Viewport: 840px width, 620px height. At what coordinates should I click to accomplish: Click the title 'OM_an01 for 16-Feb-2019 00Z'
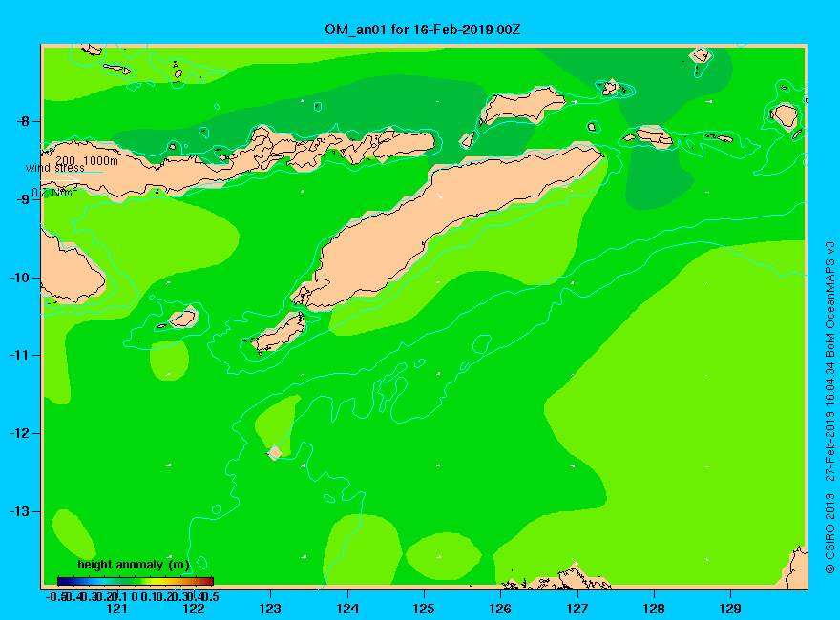click(422, 30)
